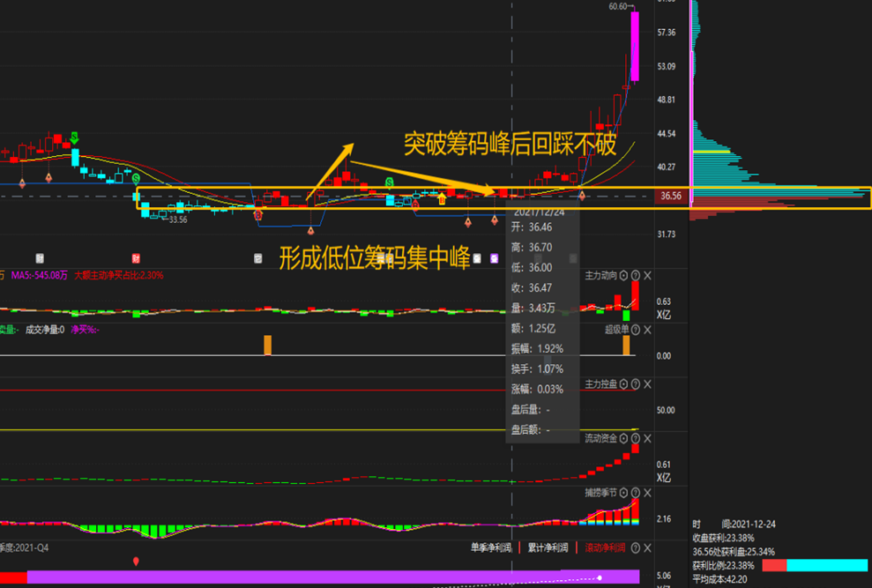Screen dimensions: 872x588
Task: Show help for the 主力动向 indicator
Action: pyautogui.click(x=636, y=275)
